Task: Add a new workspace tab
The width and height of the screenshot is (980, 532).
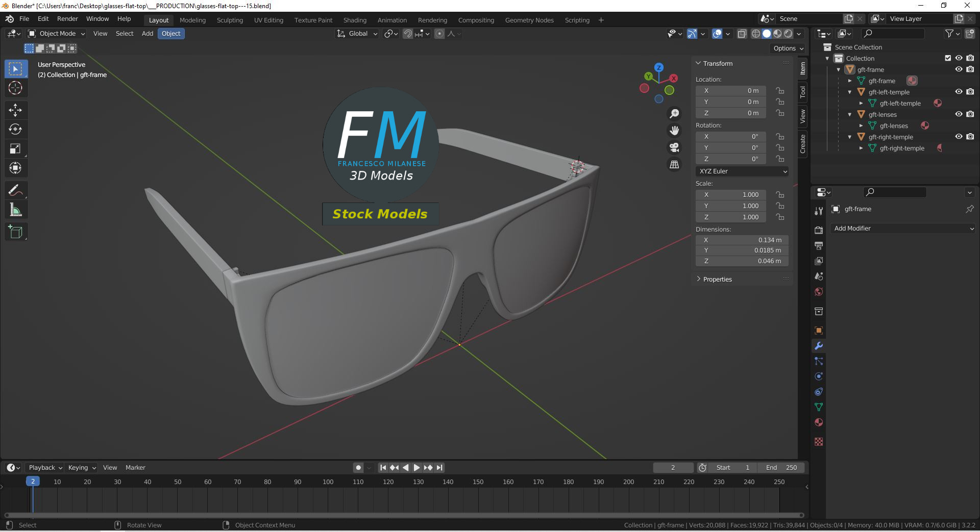Action: [601, 20]
